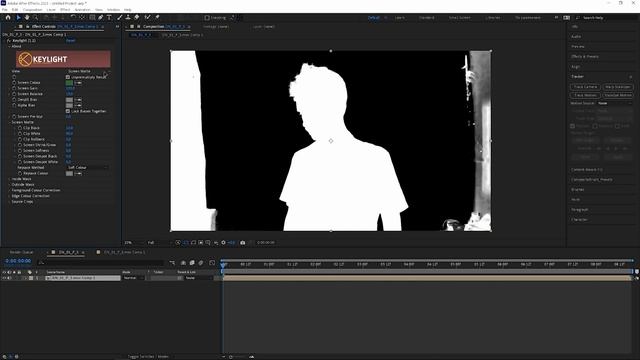This screenshot has width=640, height=360.
Task: Open the viewer magnification percentage dropdown
Action: point(134,242)
